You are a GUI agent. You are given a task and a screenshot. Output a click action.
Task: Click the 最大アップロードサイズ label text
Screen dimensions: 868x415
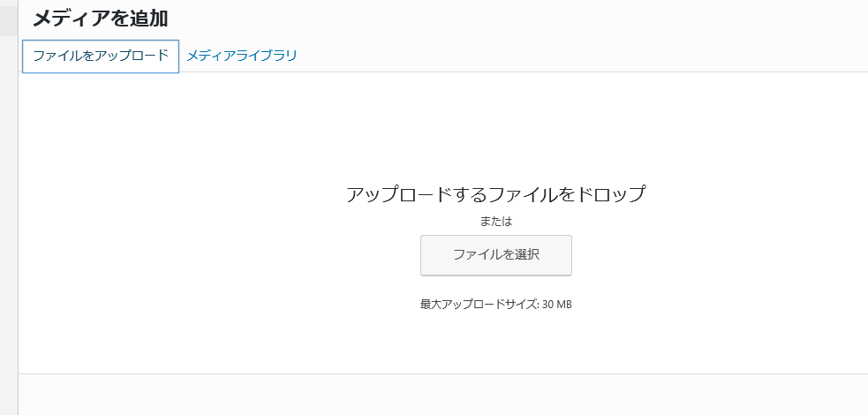(x=479, y=305)
